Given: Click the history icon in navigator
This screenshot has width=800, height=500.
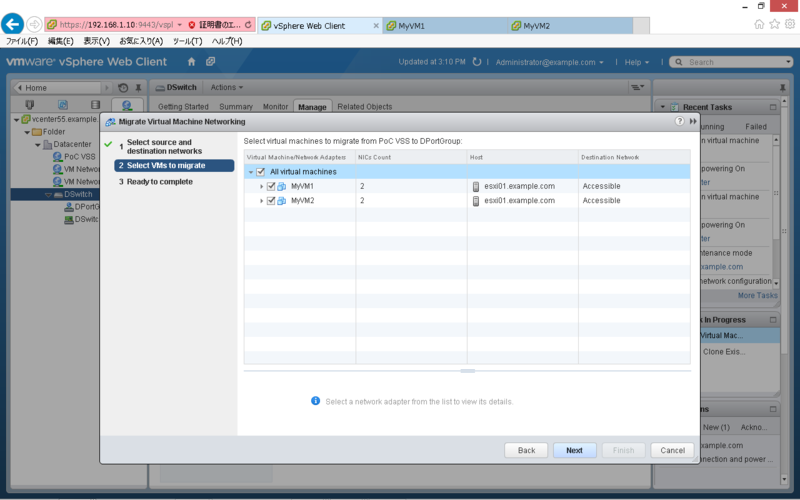Looking at the screenshot, I should coord(123,88).
